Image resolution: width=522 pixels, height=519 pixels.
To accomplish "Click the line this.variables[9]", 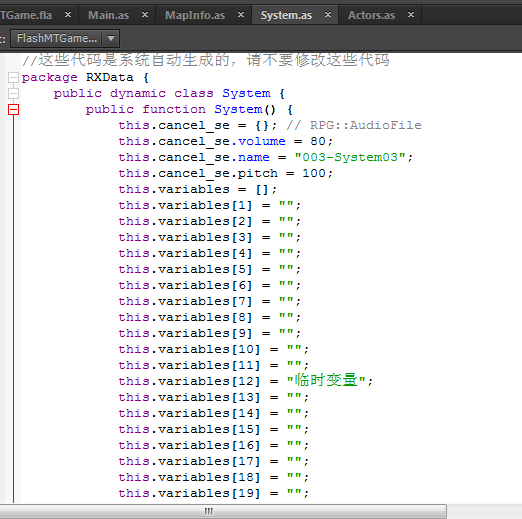I will click(x=210, y=333).
